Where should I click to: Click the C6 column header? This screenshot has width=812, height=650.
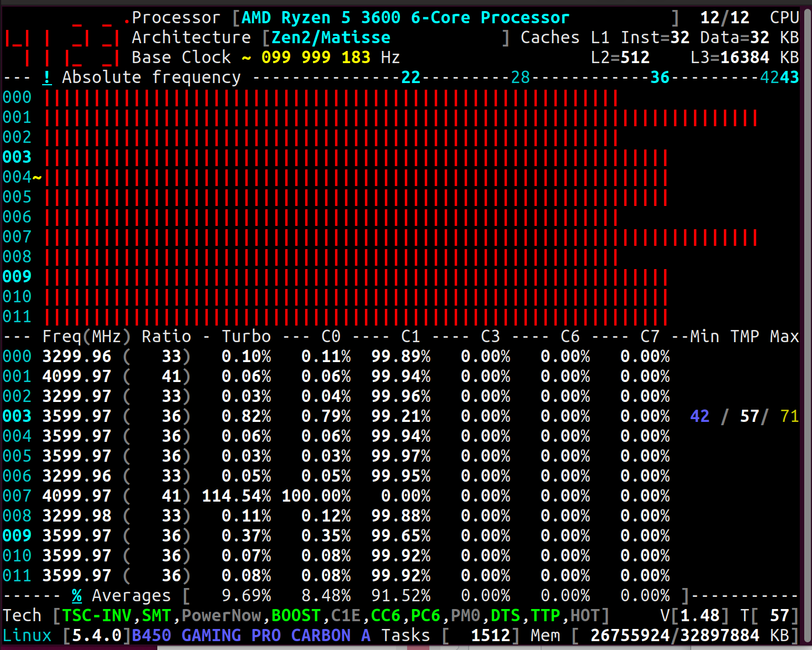pos(570,337)
